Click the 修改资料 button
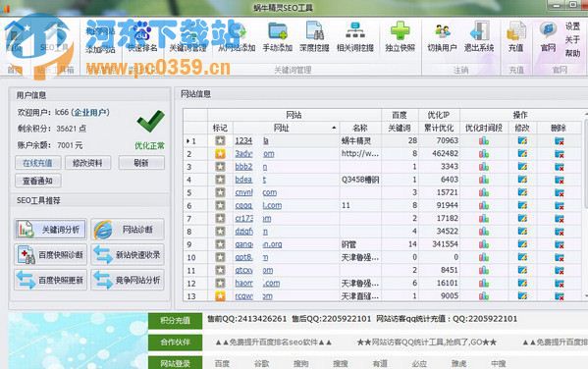588x369 pixels. tap(87, 163)
